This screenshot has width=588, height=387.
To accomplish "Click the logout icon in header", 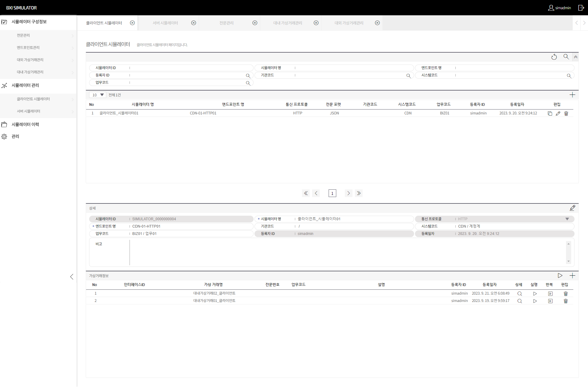I will (581, 8).
